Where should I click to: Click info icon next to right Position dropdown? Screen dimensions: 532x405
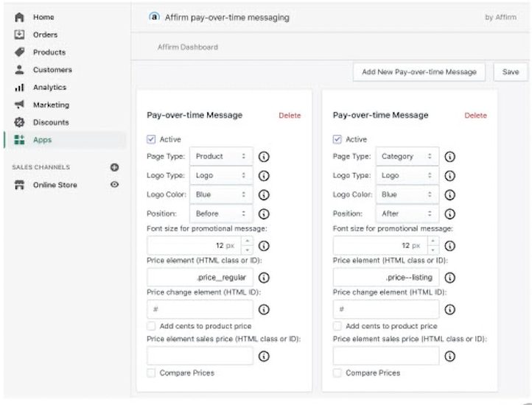tap(449, 214)
